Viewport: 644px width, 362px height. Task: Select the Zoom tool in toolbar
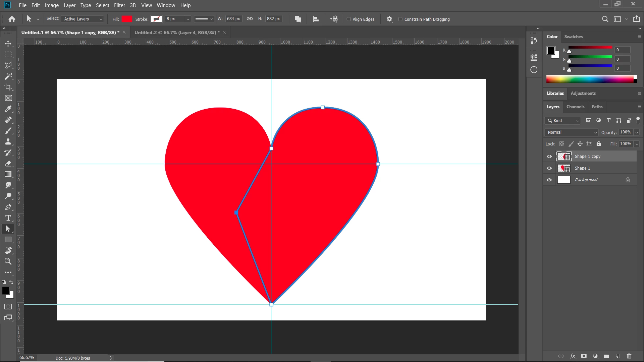coord(8,261)
